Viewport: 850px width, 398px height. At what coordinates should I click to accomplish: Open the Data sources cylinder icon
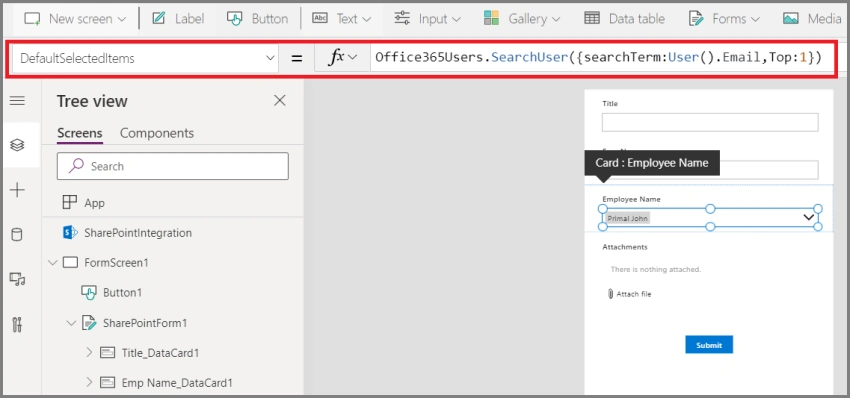[x=17, y=235]
